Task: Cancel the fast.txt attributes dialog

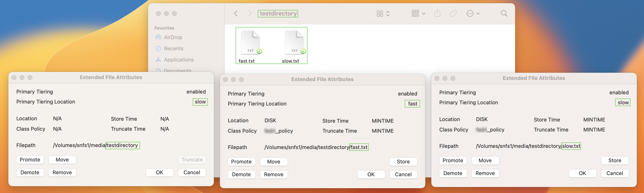Action: [403, 174]
